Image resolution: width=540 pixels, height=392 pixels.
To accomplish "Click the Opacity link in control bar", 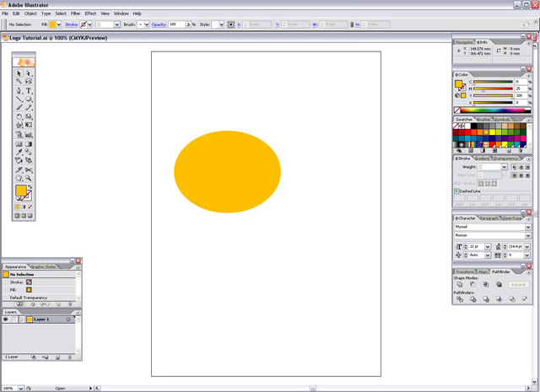I will pyautogui.click(x=159, y=24).
